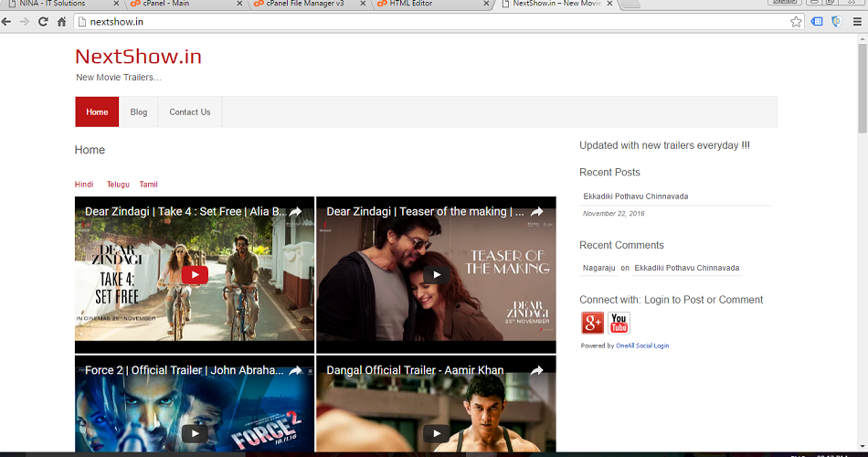The image size is (868, 457).
Task: Switch to the HTML Editor tab
Action: pos(411,4)
